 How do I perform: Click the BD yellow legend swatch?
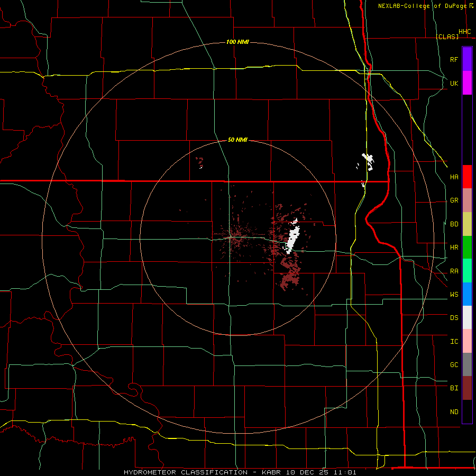point(467,224)
